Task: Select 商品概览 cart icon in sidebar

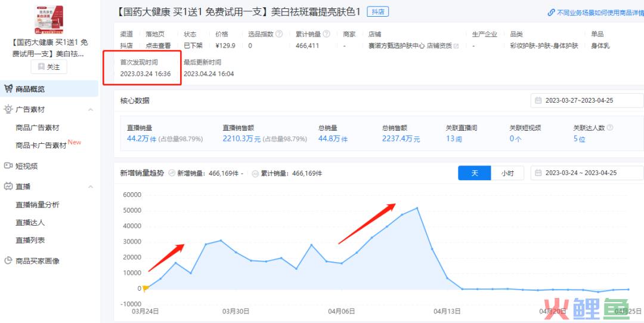Action: coord(8,89)
